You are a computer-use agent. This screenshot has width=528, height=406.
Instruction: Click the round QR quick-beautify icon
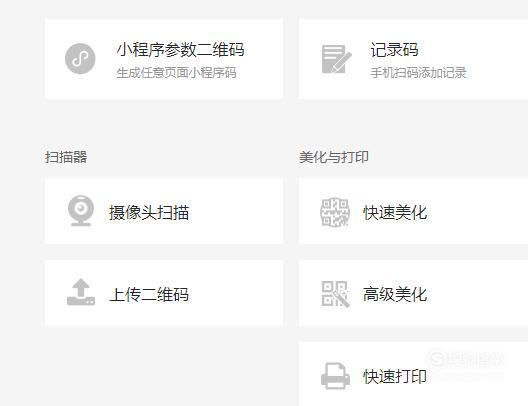(335, 212)
